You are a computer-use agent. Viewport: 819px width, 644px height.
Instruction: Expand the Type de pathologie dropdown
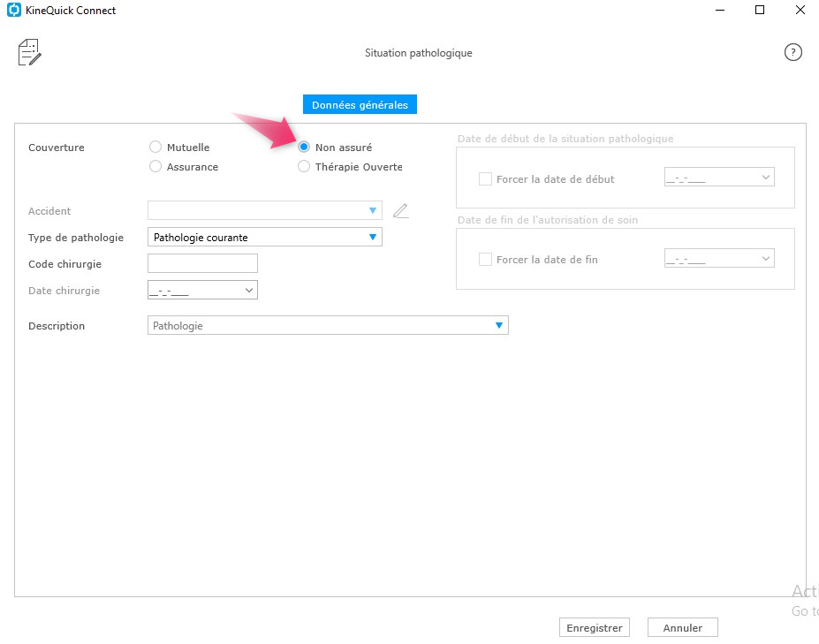[x=373, y=237]
